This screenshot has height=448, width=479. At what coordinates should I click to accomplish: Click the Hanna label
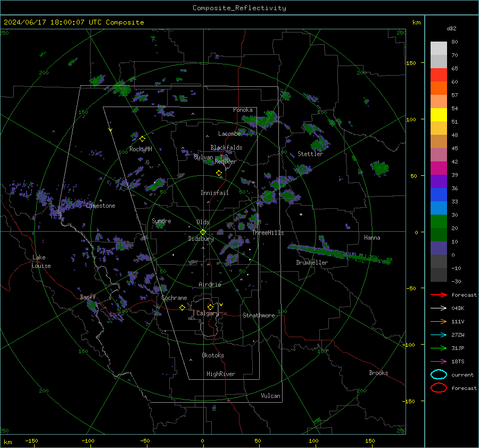[x=372, y=238]
